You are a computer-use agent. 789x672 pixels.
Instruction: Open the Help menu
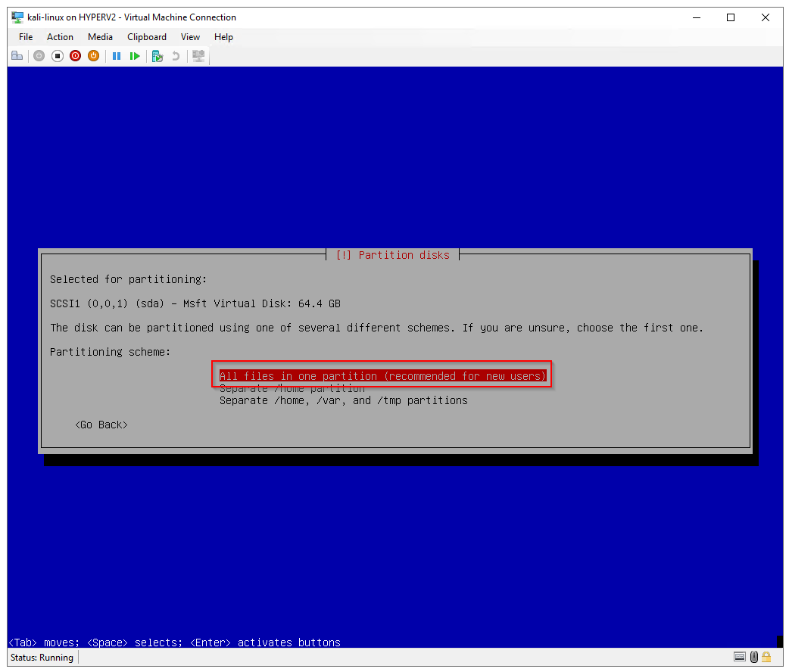[x=223, y=37]
